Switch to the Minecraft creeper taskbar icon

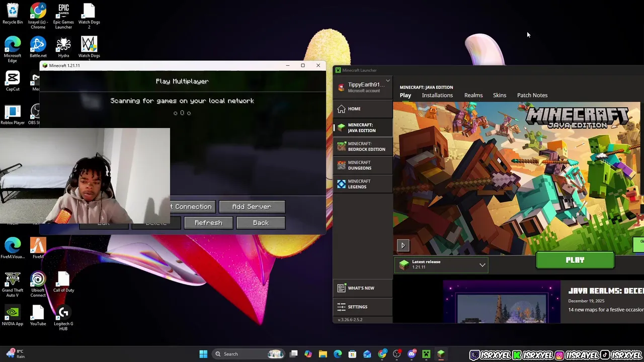[x=426, y=354]
